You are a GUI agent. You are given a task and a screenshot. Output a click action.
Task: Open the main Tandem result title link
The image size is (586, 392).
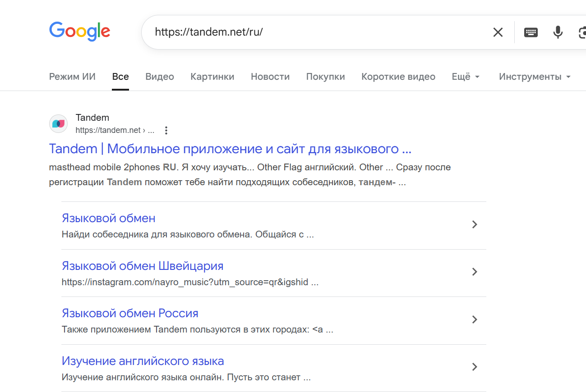[230, 149]
